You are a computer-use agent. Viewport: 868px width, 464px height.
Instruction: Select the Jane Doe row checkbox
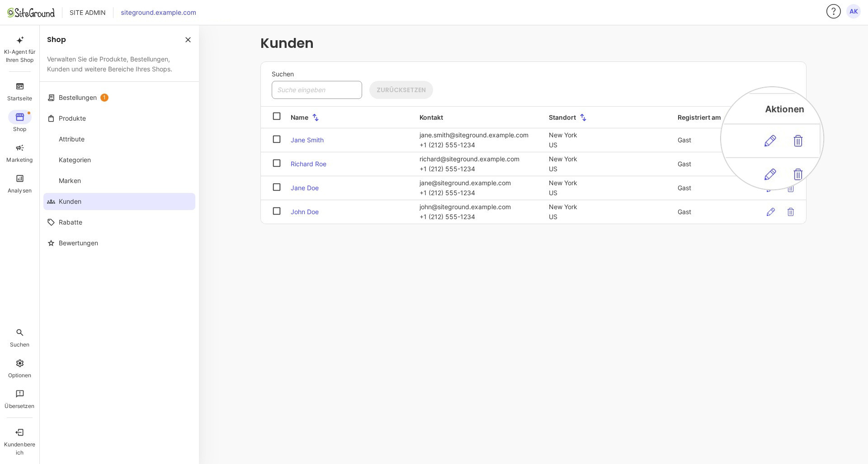coord(277,187)
